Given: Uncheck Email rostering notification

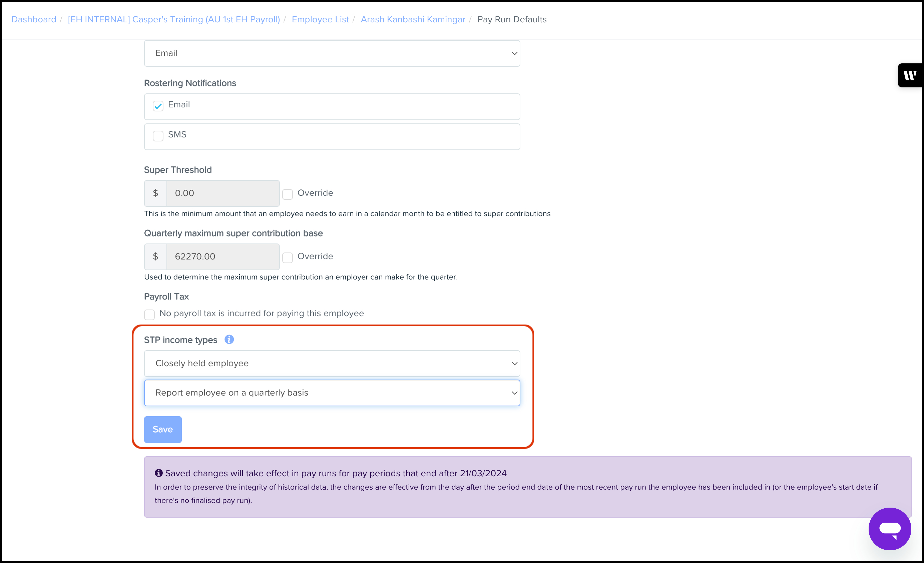Looking at the screenshot, I should [158, 106].
